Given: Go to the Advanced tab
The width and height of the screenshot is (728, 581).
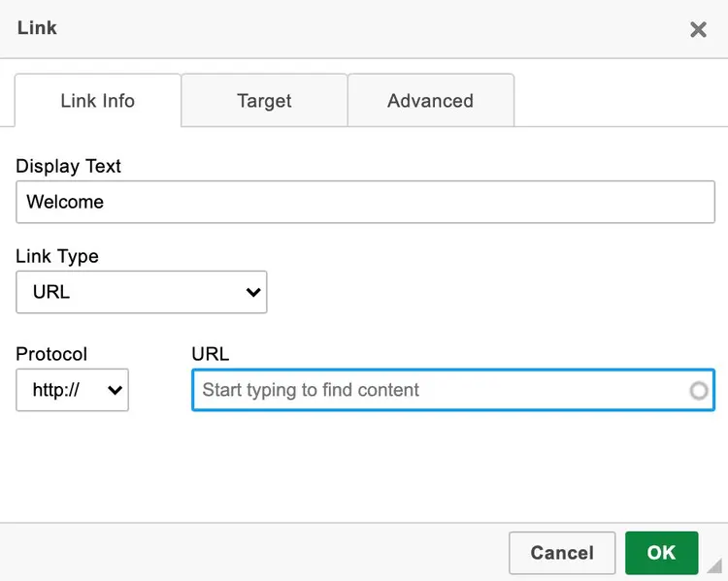Looking at the screenshot, I should click(430, 101).
